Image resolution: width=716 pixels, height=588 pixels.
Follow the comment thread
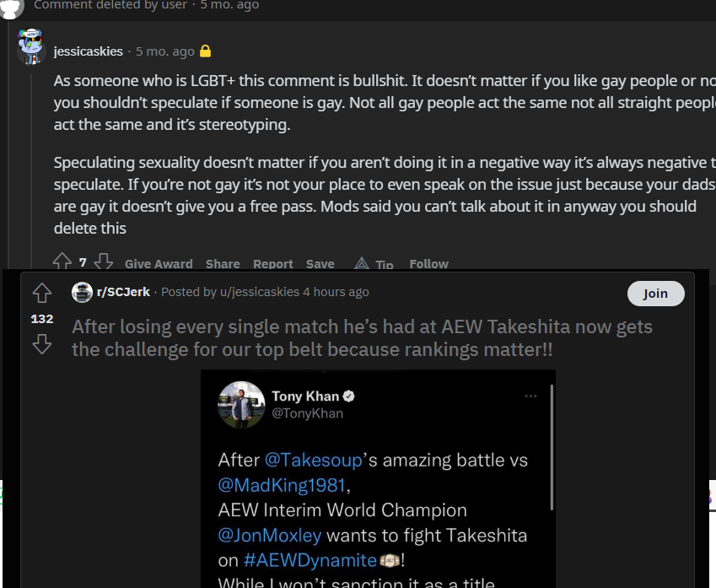(x=428, y=264)
